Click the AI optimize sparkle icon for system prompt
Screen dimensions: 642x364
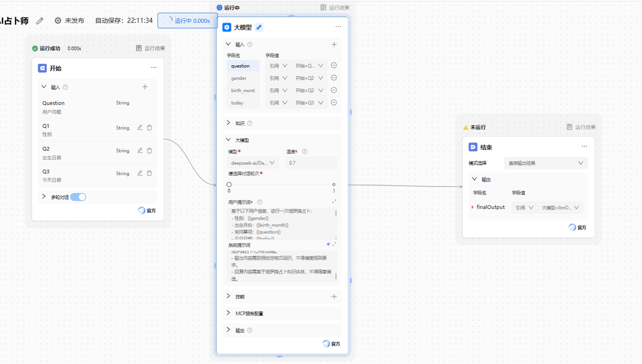pos(328,244)
